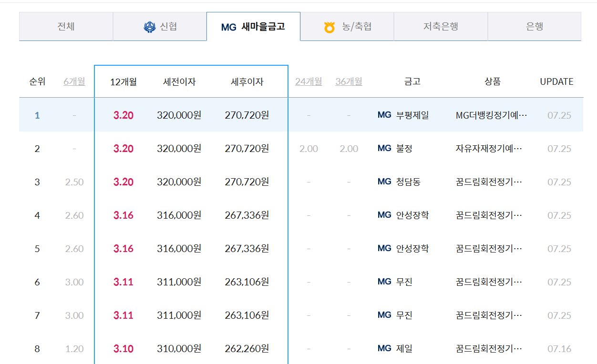The image size is (597, 364).
Task: Click 3.16 rate in rank 4 row
Action: pyautogui.click(x=124, y=215)
